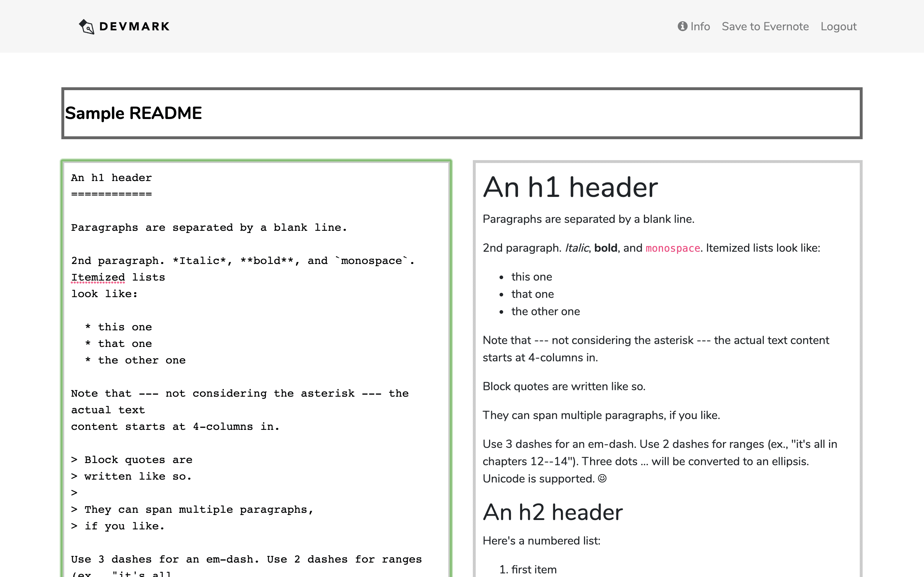This screenshot has width=924, height=577.
Task: Select the list item that one
Action: [x=532, y=294]
